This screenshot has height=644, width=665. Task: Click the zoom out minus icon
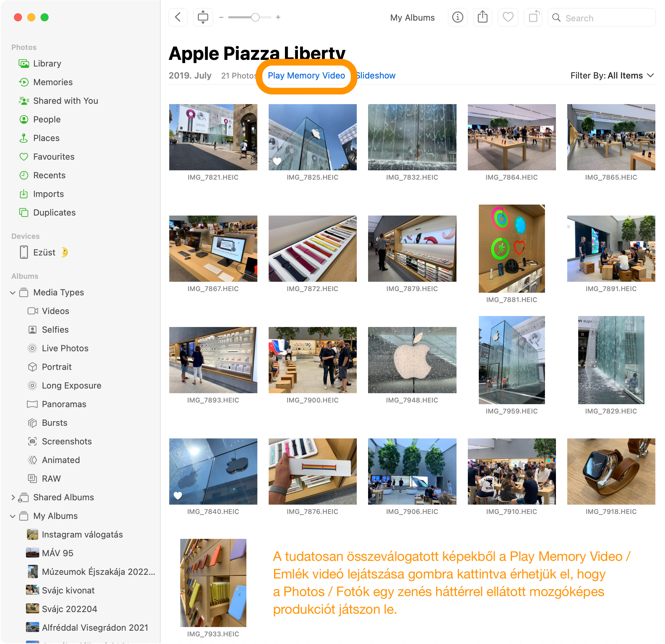click(221, 17)
